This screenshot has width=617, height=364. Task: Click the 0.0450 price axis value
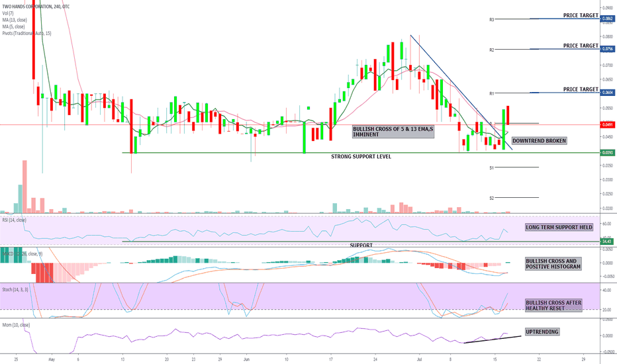point(608,137)
